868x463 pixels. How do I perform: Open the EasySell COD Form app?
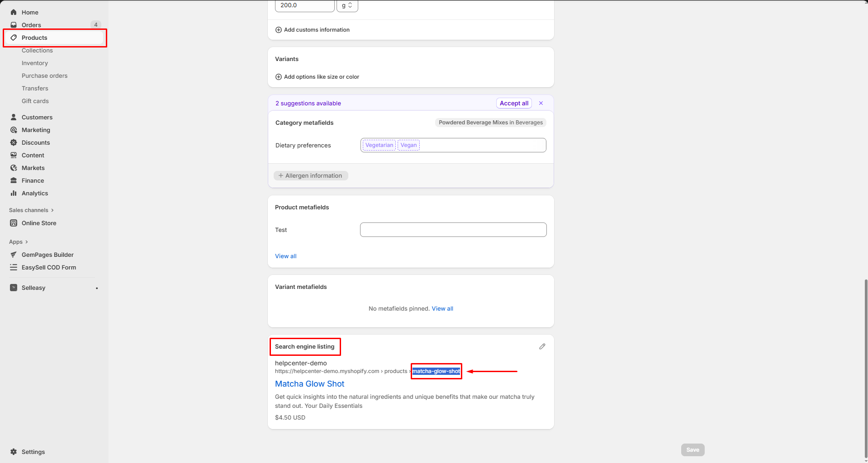pyautogui.click(x=48, y=267)
